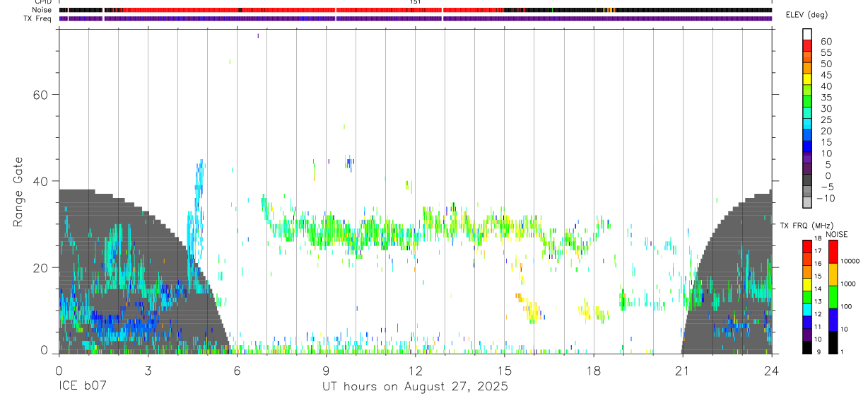Click the "24" tick on the UT hours axis

[771, 370]
